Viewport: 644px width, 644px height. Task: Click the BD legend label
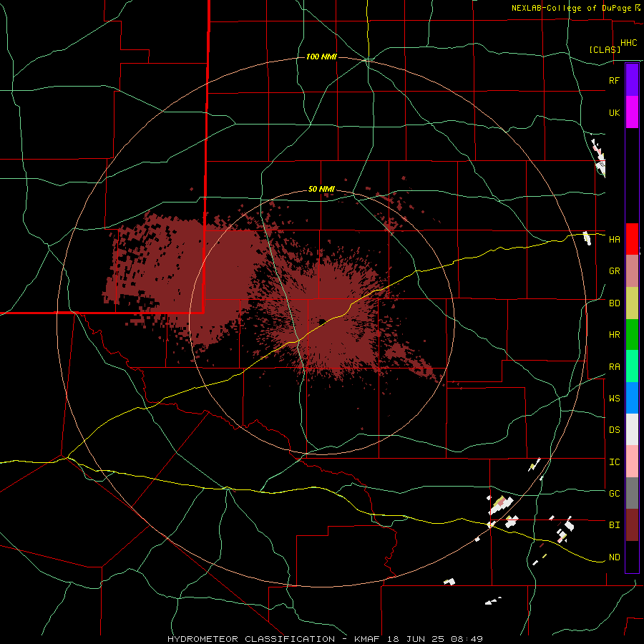[x=614, y=303]
